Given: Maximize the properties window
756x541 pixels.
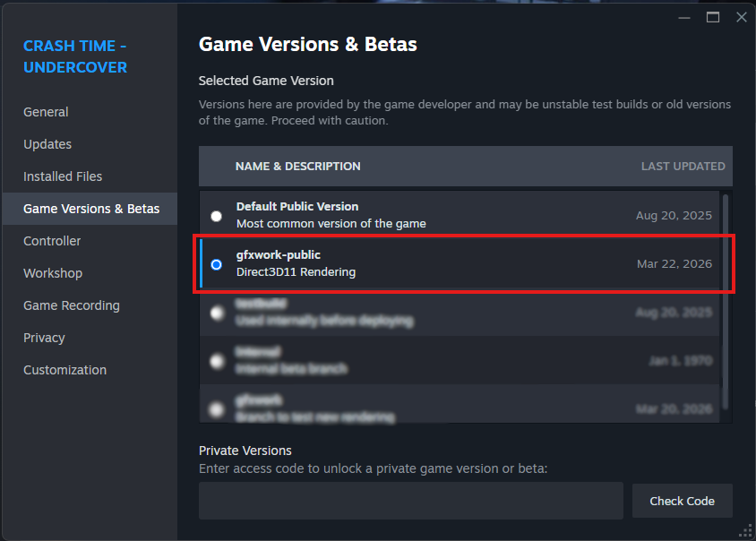Looking at the screenshot, I should click(x=713, y=17).
